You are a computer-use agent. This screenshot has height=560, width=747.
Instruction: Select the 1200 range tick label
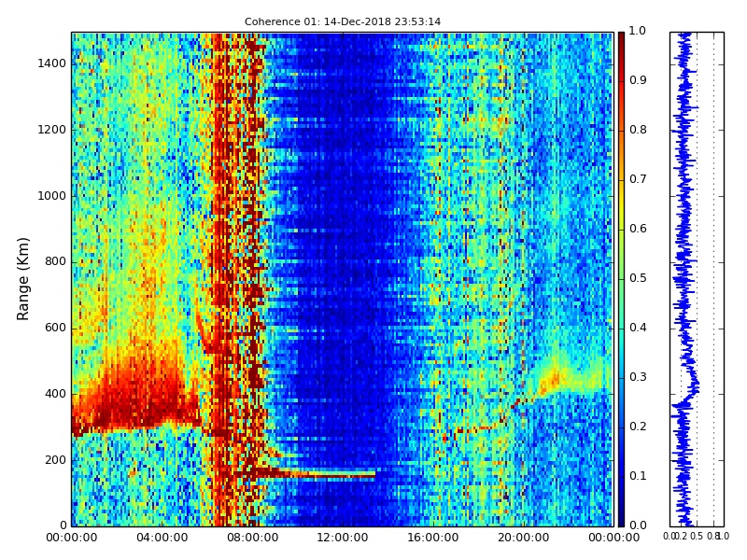click(52, 130)
